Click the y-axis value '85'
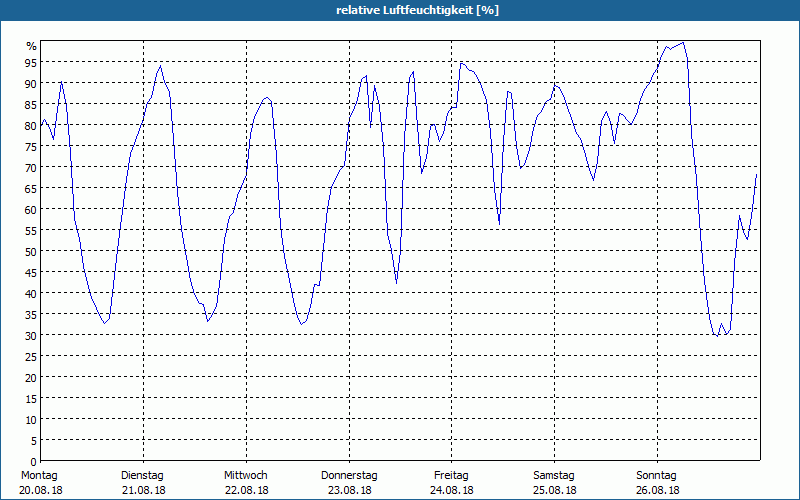Image resolution: width=800 pixels, height=500 pixels. pos(31,105)
